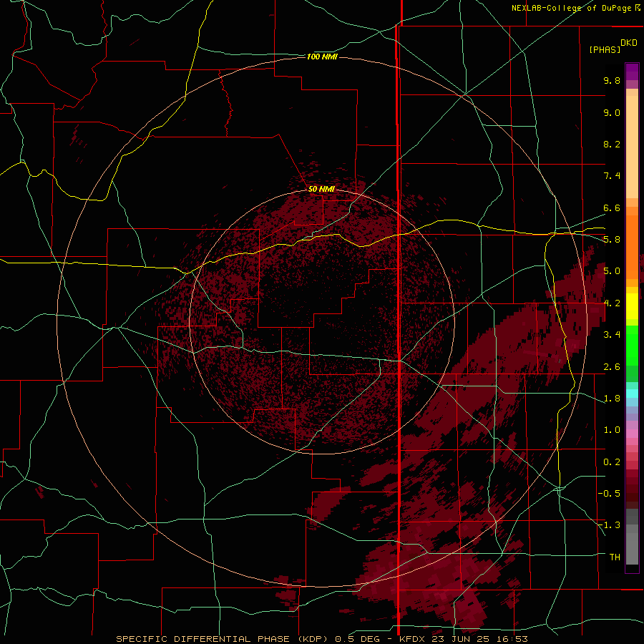The height and width of the screenshot is (644, 644).
Task: Click the TH threshold label on the scale
Action: (615, 557)
